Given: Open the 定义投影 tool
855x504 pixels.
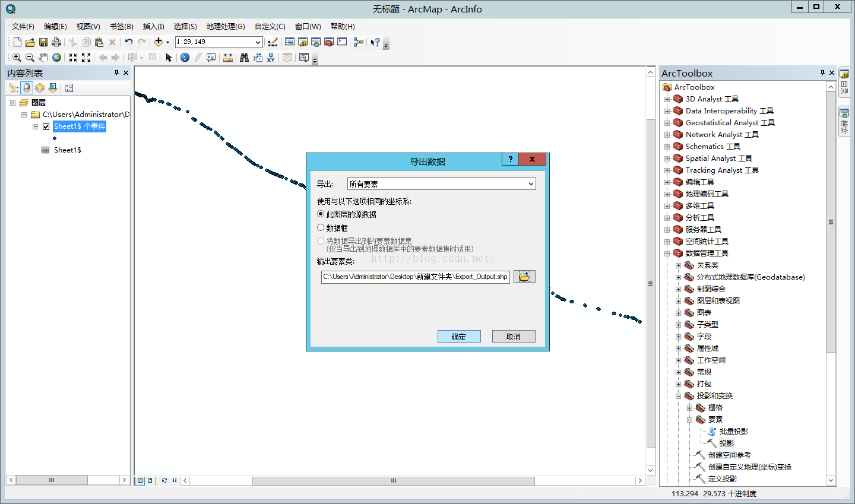Looking at the screenshot, I should pyautogui.click(x=723, y=479).
